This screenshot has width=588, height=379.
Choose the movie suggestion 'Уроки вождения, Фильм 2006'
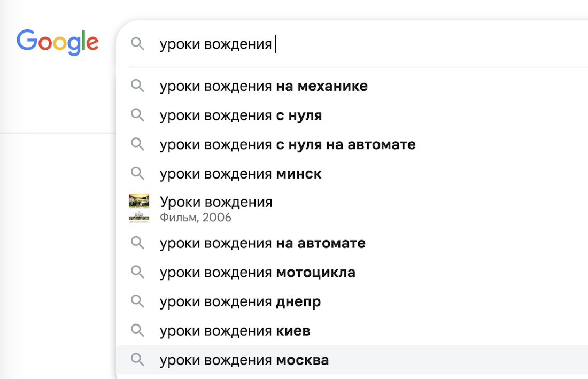[x=216, y=208]
